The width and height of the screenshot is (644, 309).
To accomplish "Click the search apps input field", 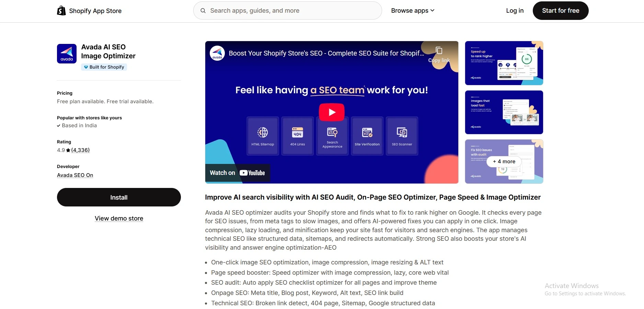I will [x=287, y=10].
